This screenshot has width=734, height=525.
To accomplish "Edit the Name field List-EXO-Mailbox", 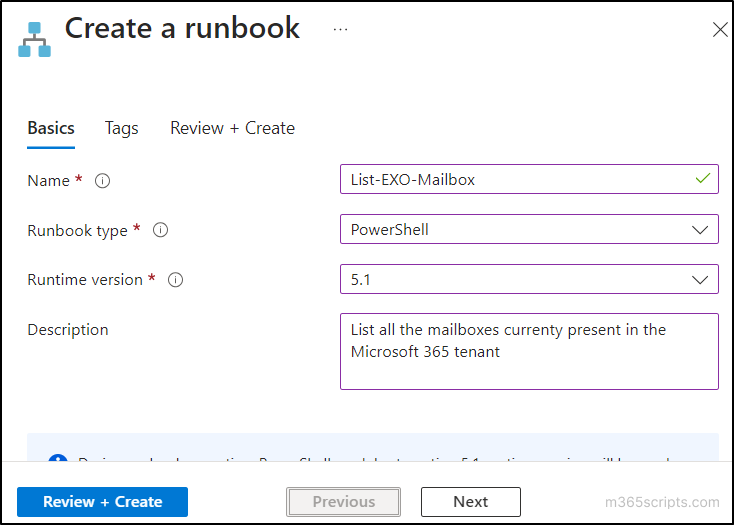I will pyautogui.click(x=529, y=179).
